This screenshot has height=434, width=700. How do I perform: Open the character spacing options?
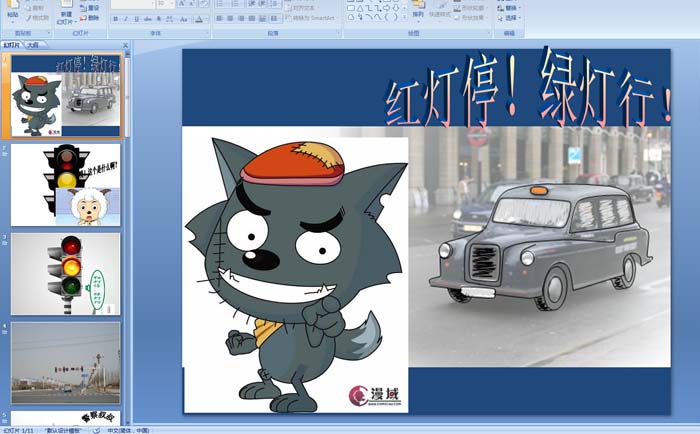coord(170,19)
